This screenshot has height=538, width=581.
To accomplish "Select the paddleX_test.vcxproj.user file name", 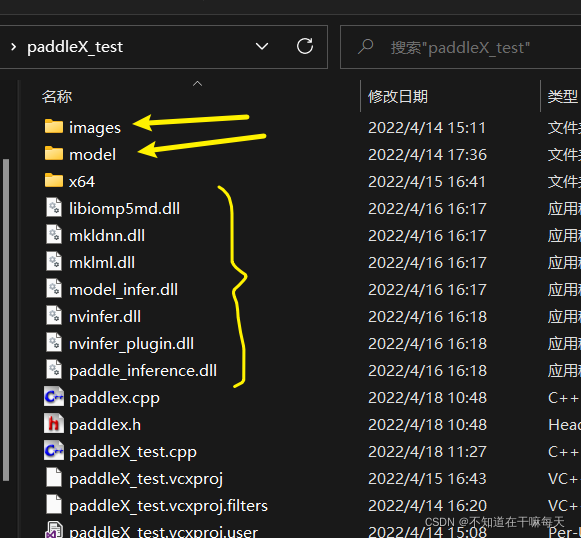I will click(x=163, y=532).
